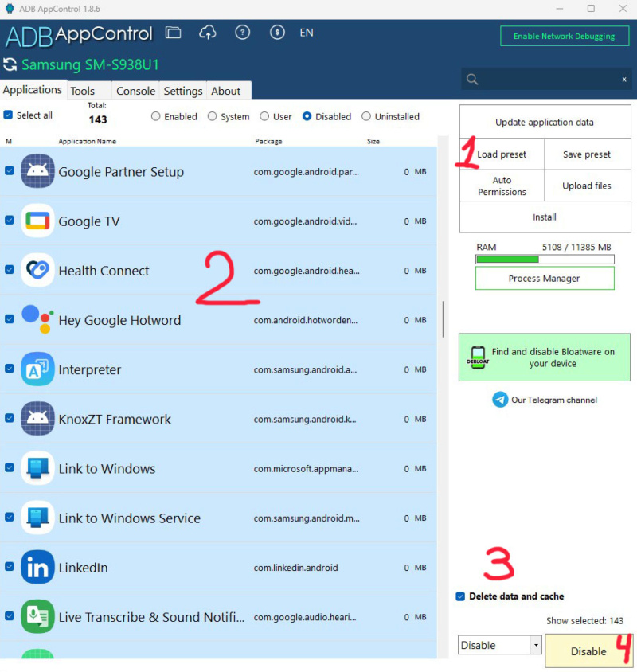The image size is (637, 672).
Task: Click the Upload files button
Action: click(587, 186)
